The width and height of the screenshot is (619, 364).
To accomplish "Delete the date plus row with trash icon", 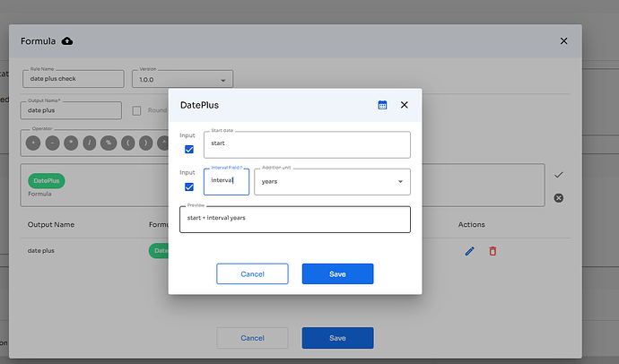I will point(493,251).
